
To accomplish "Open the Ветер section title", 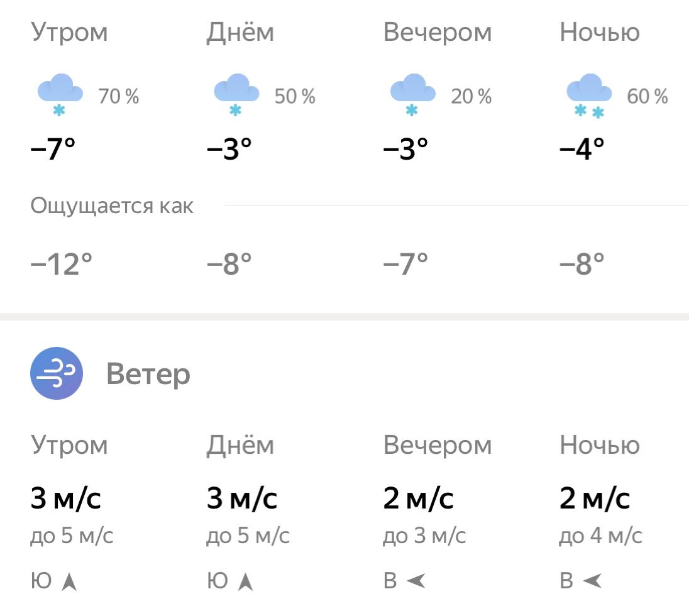I will 148,375.
